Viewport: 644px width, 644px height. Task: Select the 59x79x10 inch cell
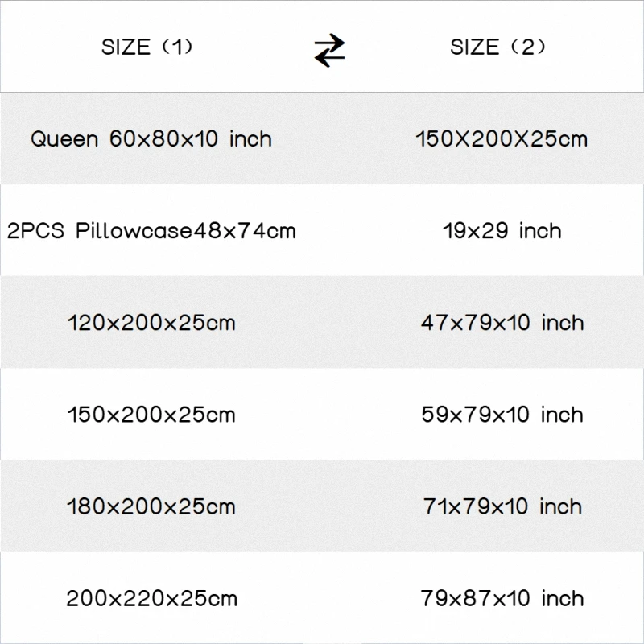click(x=502, y=415)
